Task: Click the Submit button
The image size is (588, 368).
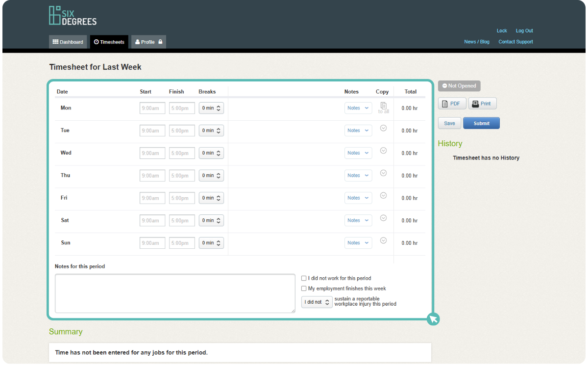Action: coord(481,123)
